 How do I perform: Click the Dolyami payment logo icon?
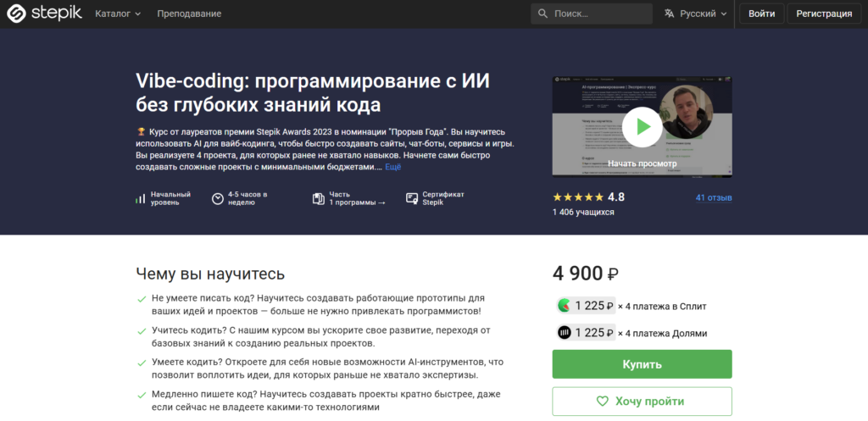[564, 333]
